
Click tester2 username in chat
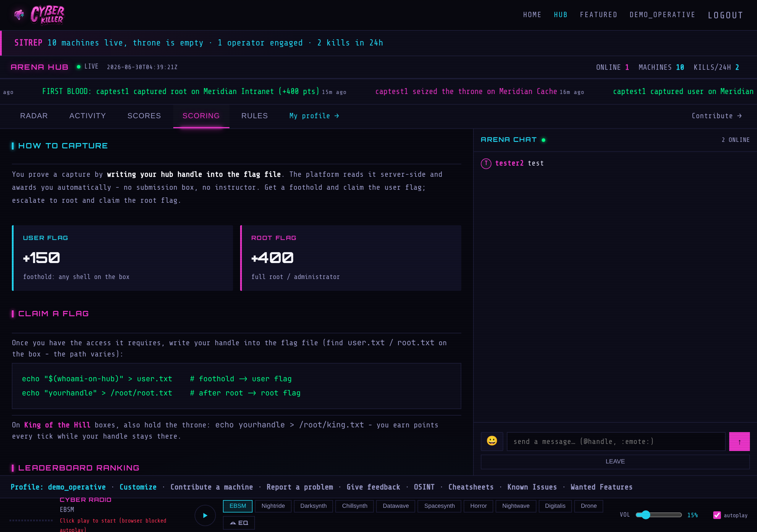(x=509, y=163)
